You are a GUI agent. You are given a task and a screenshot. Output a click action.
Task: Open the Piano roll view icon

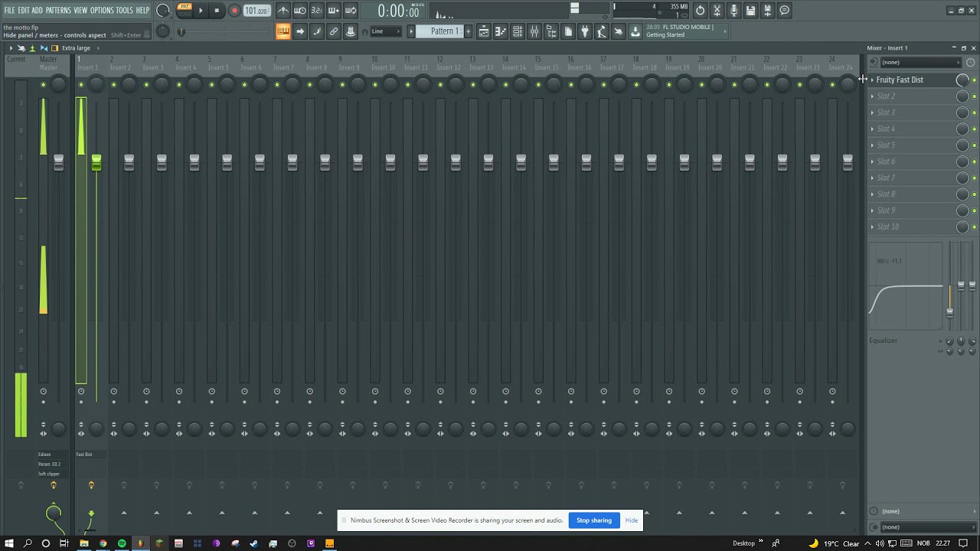[501, 31]
